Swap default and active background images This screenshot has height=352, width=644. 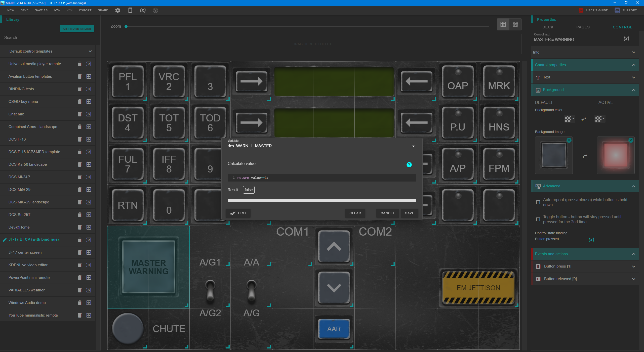(x=585, y=156)
